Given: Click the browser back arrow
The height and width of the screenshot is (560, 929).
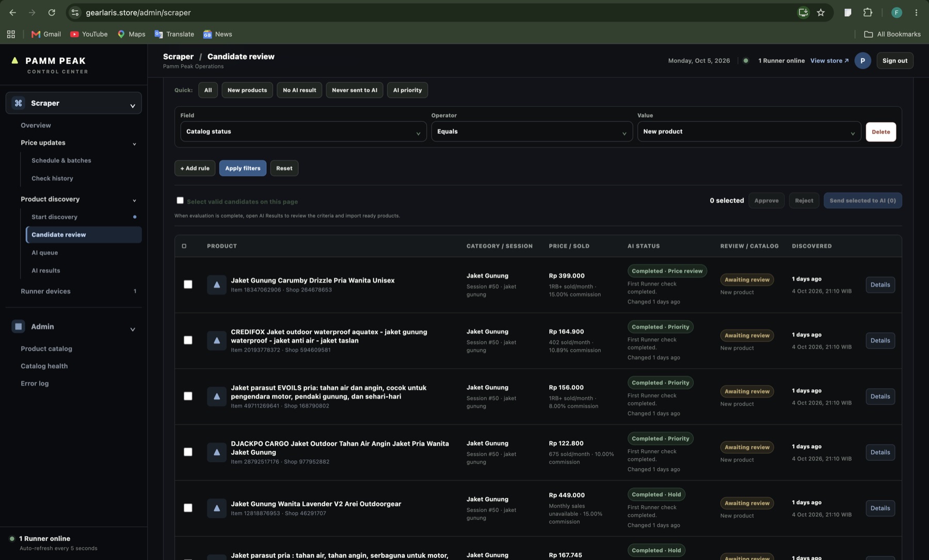Looking at the screenshot, I should click(12, 12).
